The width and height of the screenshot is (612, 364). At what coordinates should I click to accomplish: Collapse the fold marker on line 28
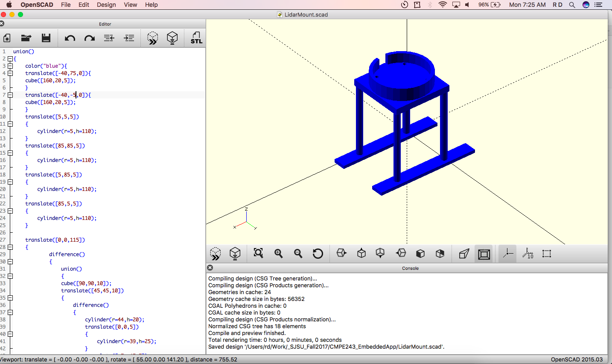click(x=10, y=247)
